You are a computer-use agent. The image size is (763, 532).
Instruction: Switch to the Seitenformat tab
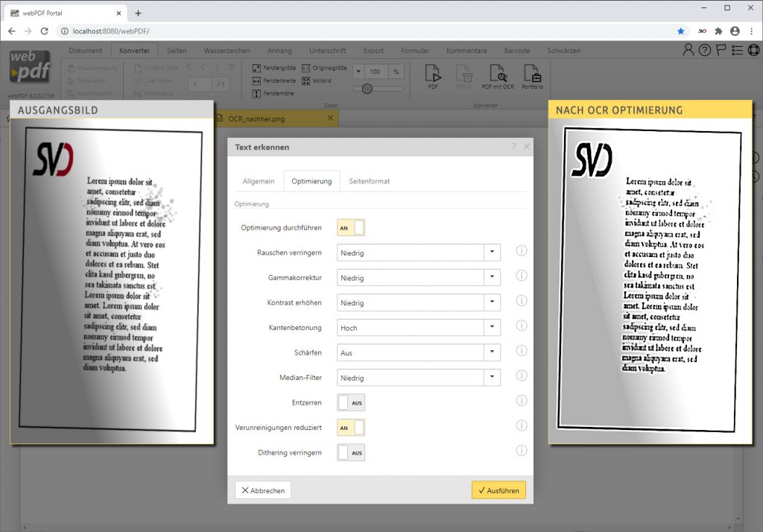[x=369, y=181]
